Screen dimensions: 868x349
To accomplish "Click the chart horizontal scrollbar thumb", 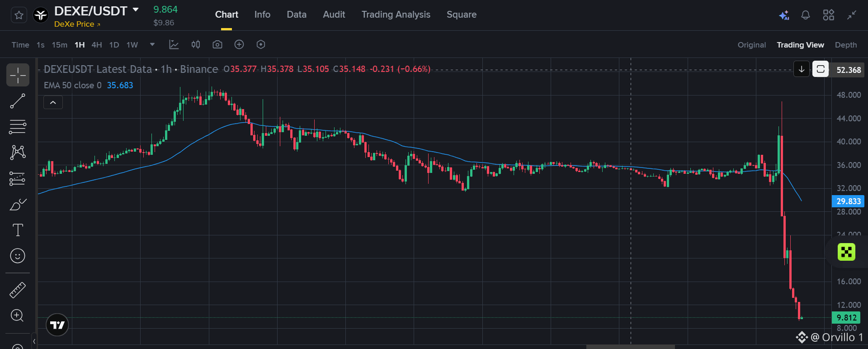I will [631, 347].
